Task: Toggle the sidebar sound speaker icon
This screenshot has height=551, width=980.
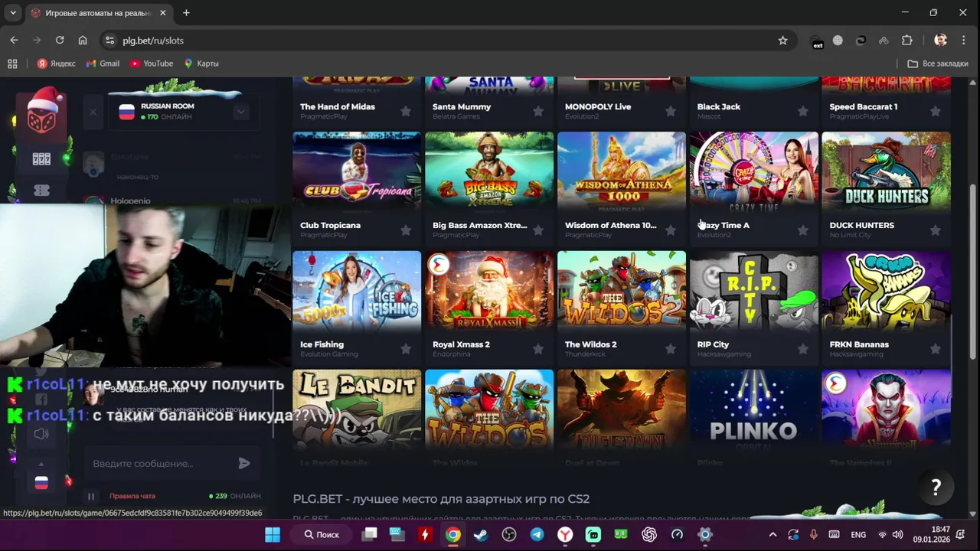Action: (41, 434)
